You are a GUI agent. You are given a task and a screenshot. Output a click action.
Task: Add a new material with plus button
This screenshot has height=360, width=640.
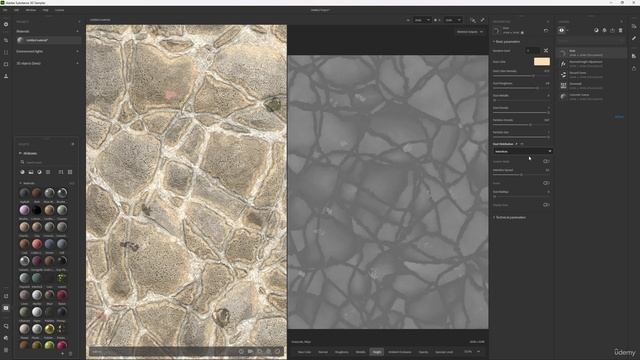77,31
